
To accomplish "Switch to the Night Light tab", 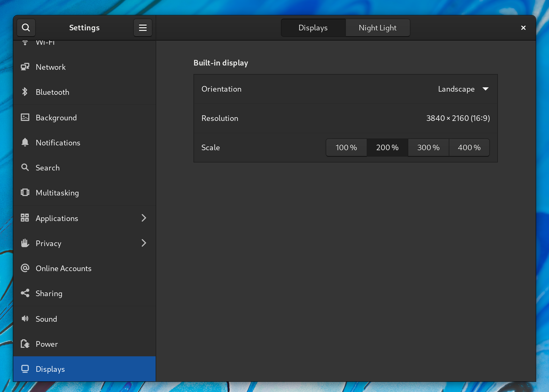I will click(x=377, y=28).
